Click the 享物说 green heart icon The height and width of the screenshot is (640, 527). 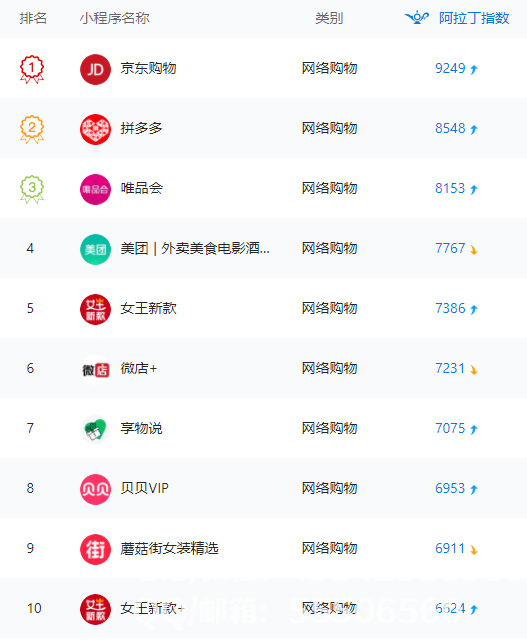tap(95, 429)
